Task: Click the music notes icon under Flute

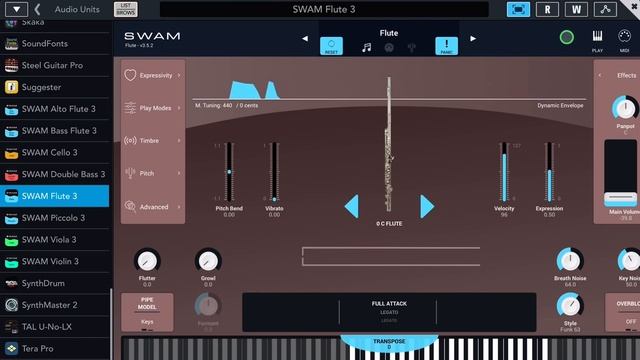Action: click(367, 47)
